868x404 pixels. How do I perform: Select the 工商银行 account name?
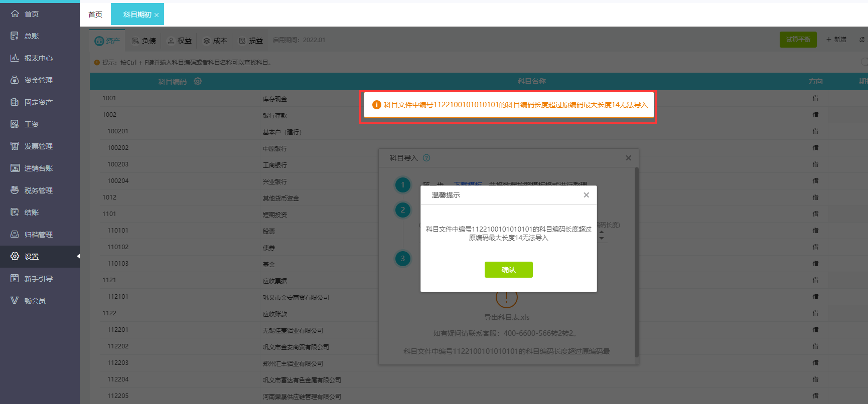pos(275,165)
